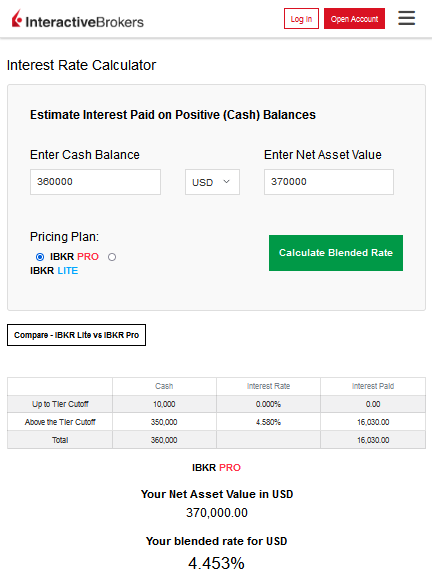Click the Interactive Brokers logo
Image resolution: width=432 pixels, height=583 pixels.
point(78,20)
